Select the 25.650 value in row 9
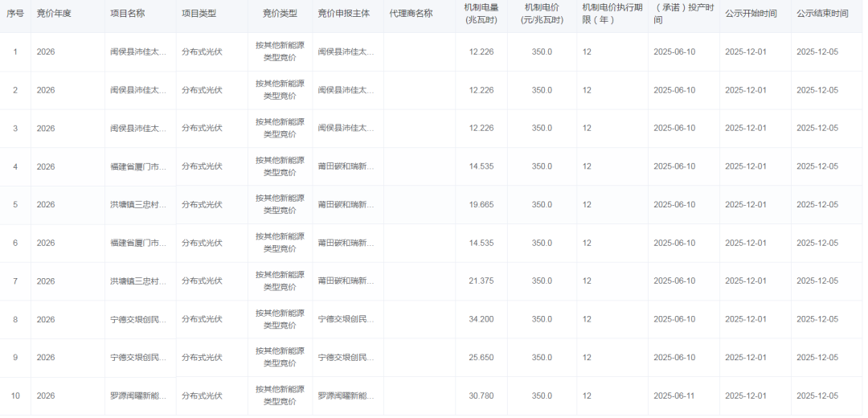The height and width of the screenshot is (418, 868). (x=481, y=358)
